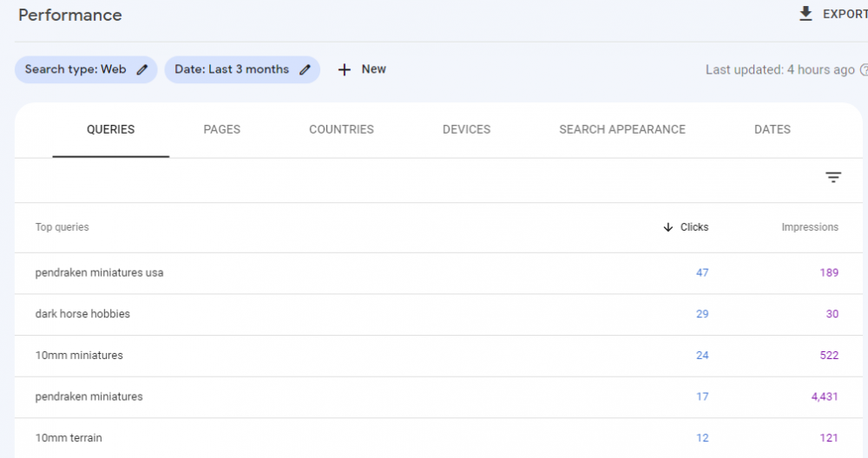The height and width of the screenshot is (458, 868).
Task: Sort table by Impressions column header
Action: (810, 227)
